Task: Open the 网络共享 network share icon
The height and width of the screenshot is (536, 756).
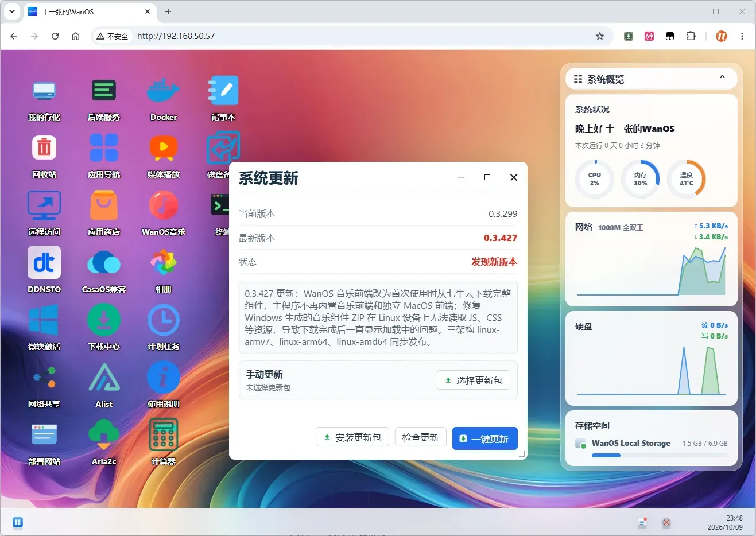Action: coord(44,378)
